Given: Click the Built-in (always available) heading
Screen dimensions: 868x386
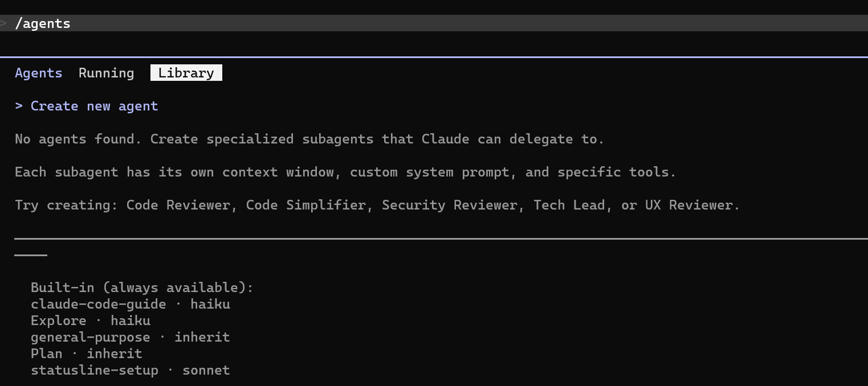Looking at the screenshot, I should pyautogui.click(x=142, y=288).
